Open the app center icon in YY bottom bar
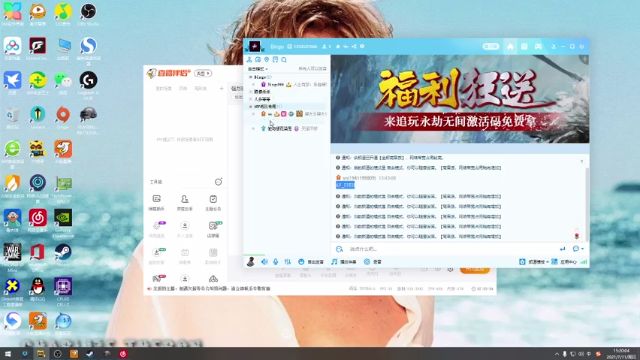Screen dimensions: 640x360 point(554,262)
